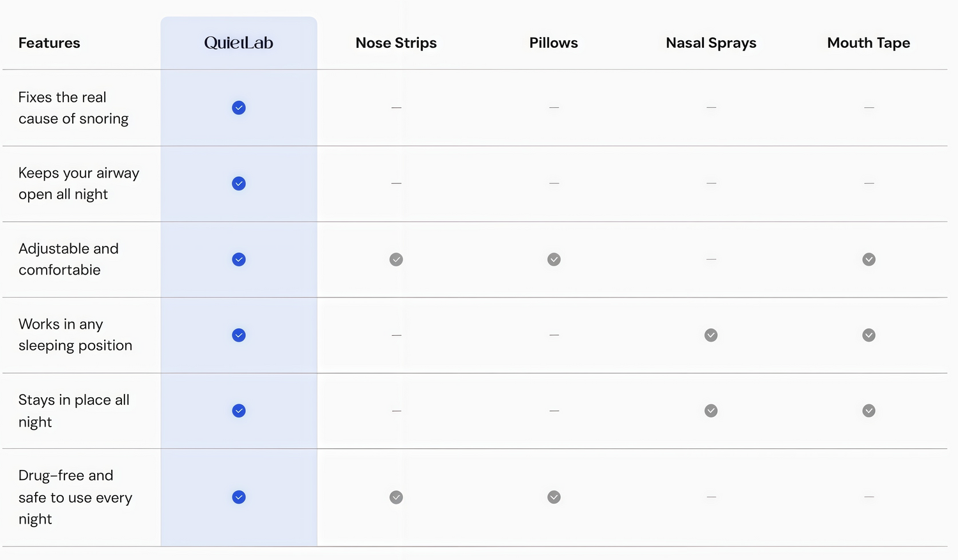The width and height of the screenshot is (958, 560).
Task: Click the dash for Nasal Sprays Drug-free row
Action: click(x=711, y=497)
